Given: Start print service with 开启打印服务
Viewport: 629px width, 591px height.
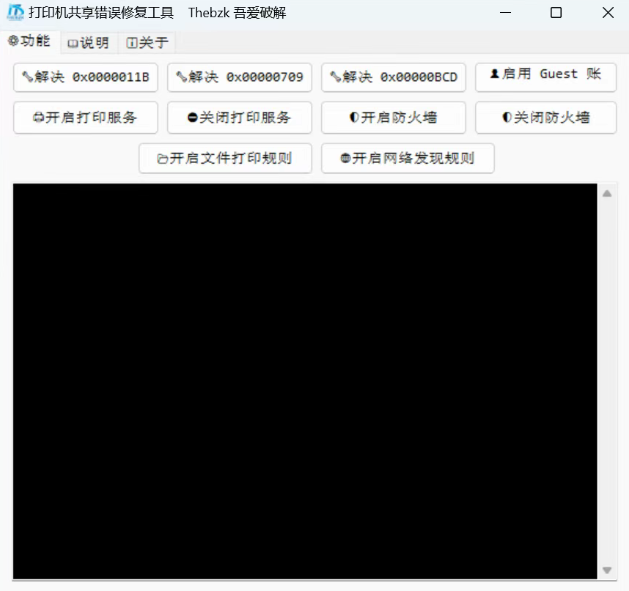Looking at the screenshot, I should pos(85,118).
